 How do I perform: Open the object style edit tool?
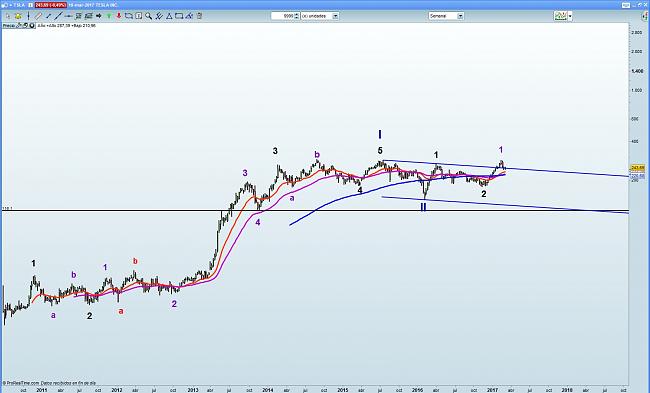(189, 16)
